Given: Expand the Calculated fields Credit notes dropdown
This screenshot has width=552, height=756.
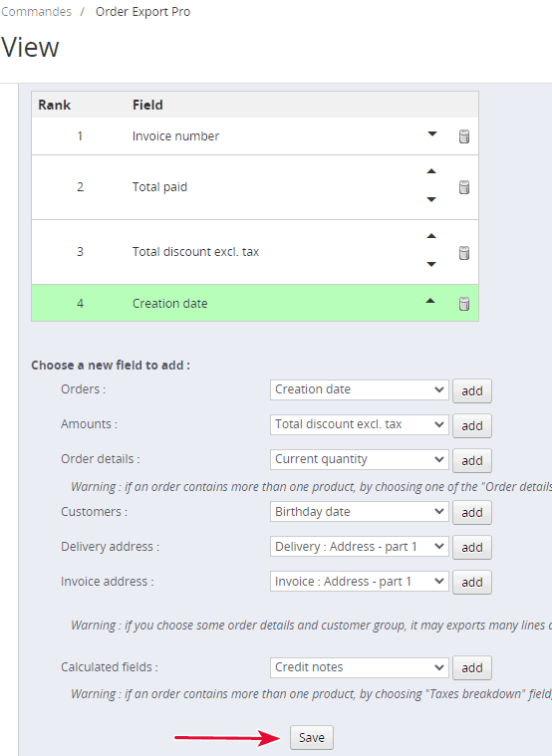Looking at the screenshot, I should (360, 667).
